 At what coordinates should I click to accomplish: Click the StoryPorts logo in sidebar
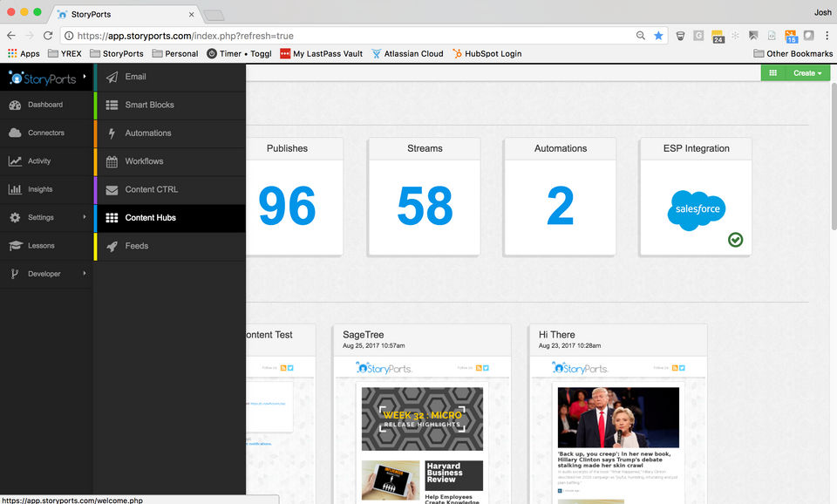click(x=43, y=78)
